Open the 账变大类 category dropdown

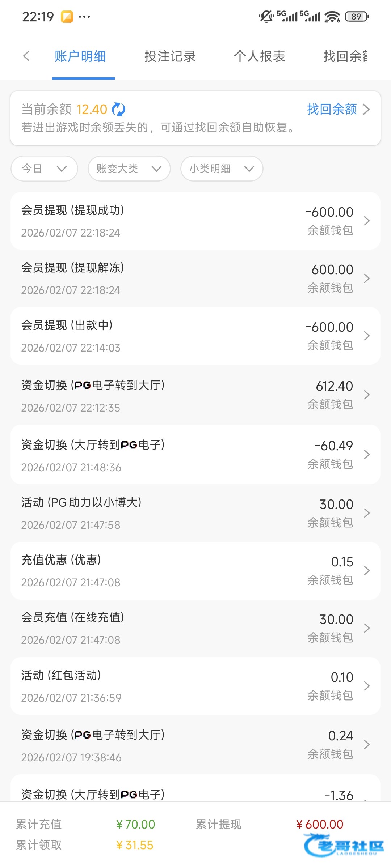(x=129, y=169)
